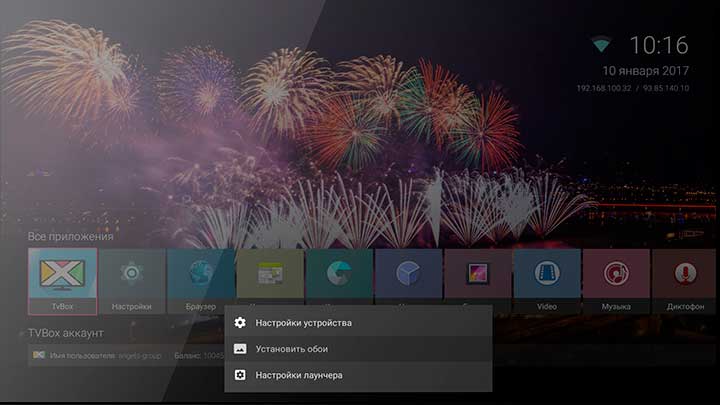
Task: Launch the Video app tile
Action: click(x=546, y=281)
